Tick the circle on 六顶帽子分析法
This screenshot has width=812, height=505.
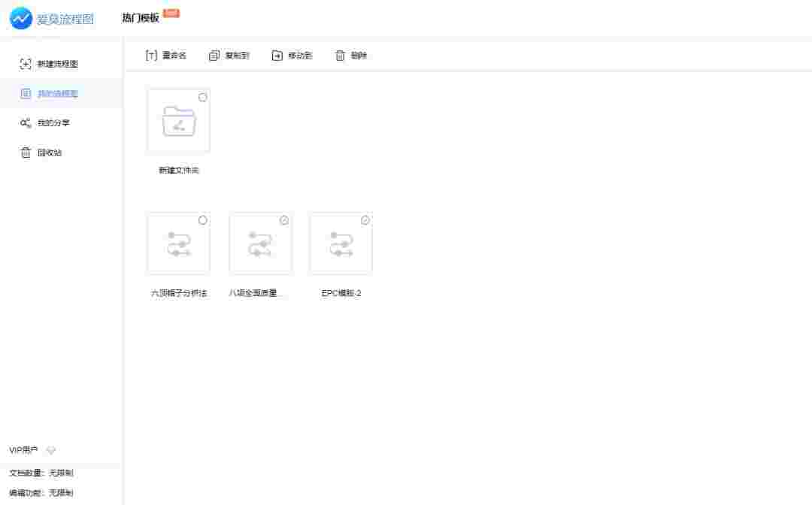pos(203,219)
